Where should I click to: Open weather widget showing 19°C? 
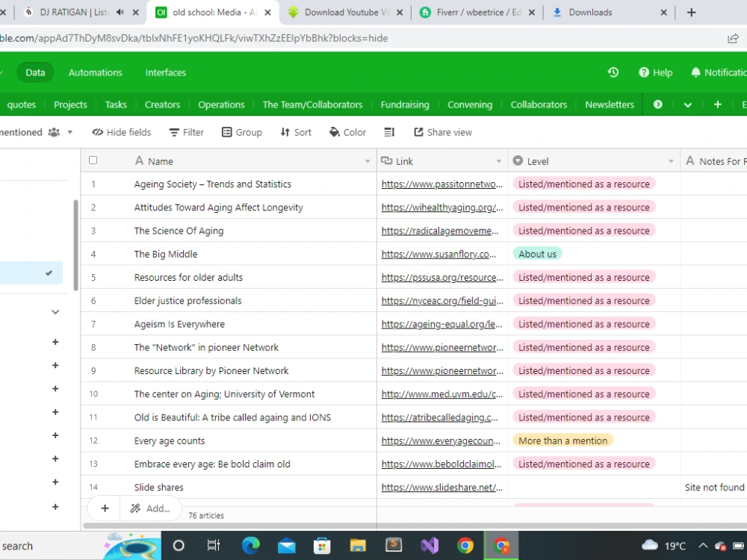click(663, 546)
